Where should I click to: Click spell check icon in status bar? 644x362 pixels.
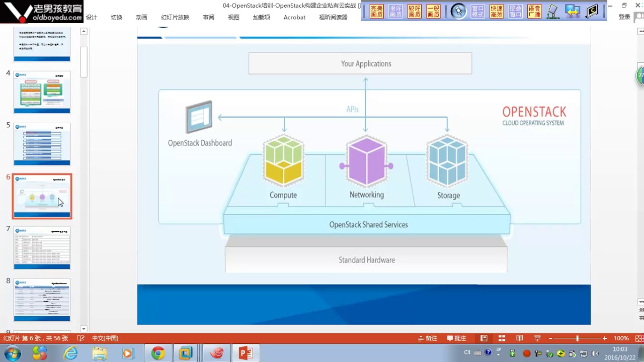point(81,338)
